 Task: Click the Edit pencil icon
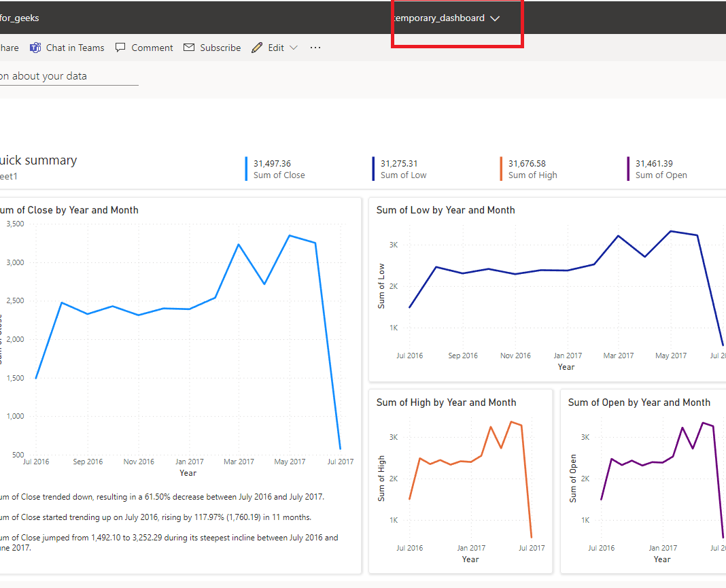click(257, 48)
